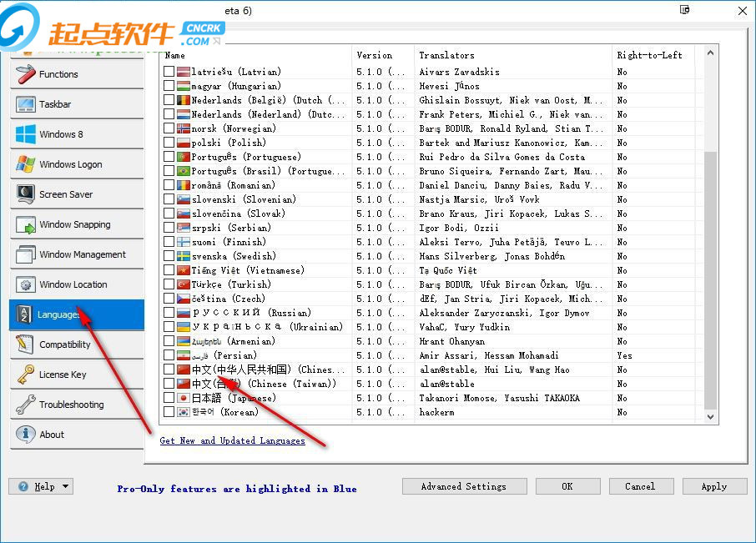
Task: Click the Hungarian flag icon
Action: (184, 86)
